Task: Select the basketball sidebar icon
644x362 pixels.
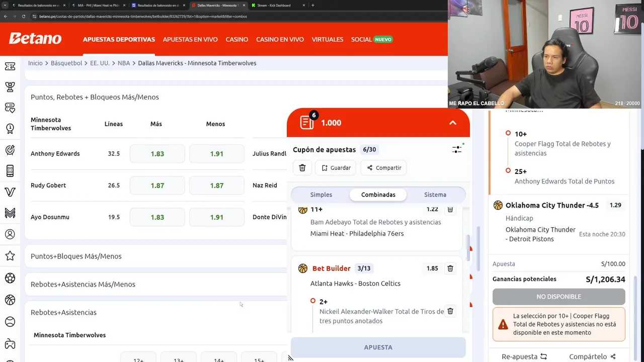Action: coord(10,300)
